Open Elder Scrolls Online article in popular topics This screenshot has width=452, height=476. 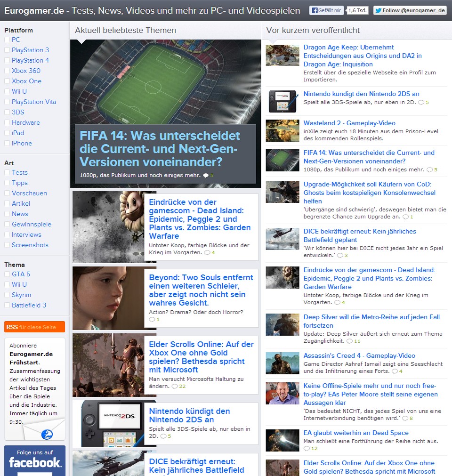pyautogui.click(x=201, y=357)
